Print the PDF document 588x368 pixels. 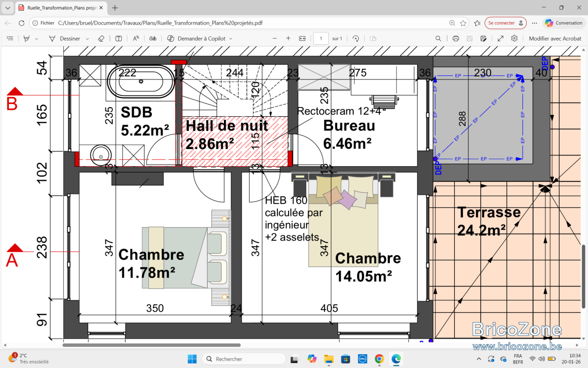pos(456,38)
